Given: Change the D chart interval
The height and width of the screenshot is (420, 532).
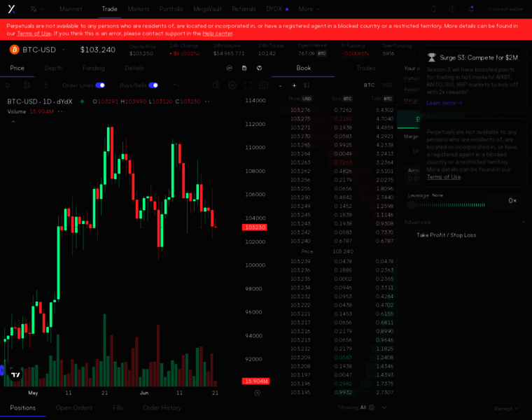Looking at the screenshot, I should coord(8,85).
